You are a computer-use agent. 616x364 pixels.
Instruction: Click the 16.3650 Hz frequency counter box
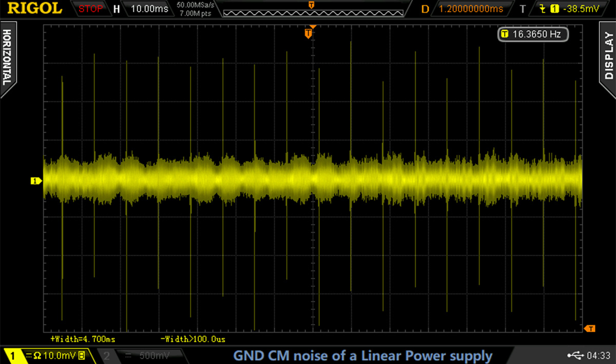click(533, 34)
